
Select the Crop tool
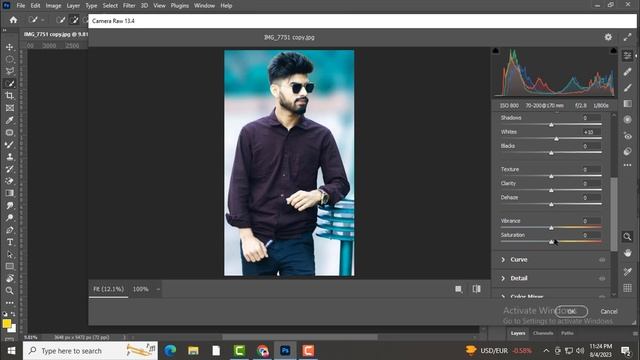click(9, 96)
